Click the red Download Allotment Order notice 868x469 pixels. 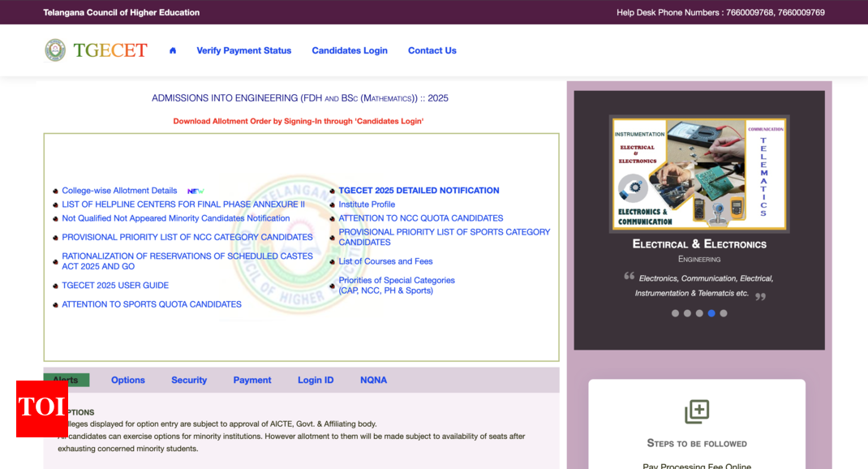click(x=299, y=121)
